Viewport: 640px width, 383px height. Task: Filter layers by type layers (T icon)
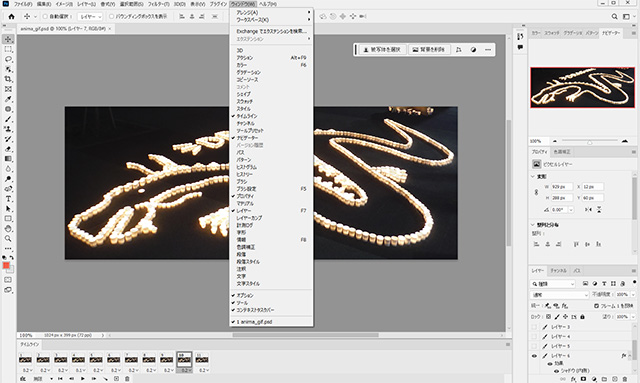point(604,283)
